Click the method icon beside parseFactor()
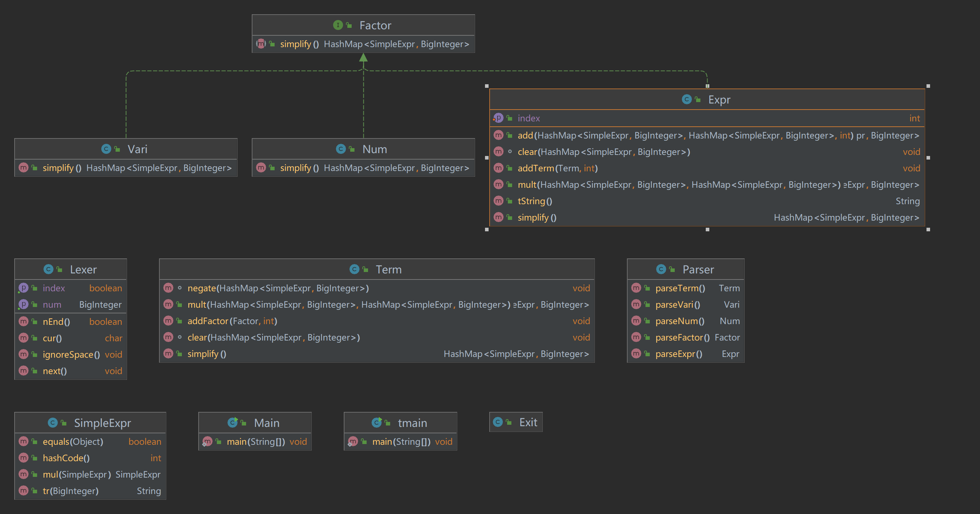980x514 pixels. click(x=636, y=337)
